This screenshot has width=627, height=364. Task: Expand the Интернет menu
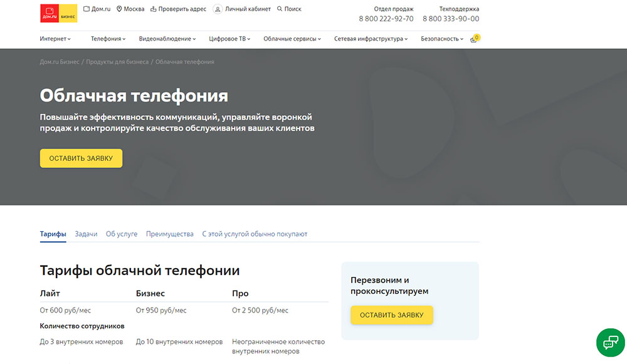(55, 39)
